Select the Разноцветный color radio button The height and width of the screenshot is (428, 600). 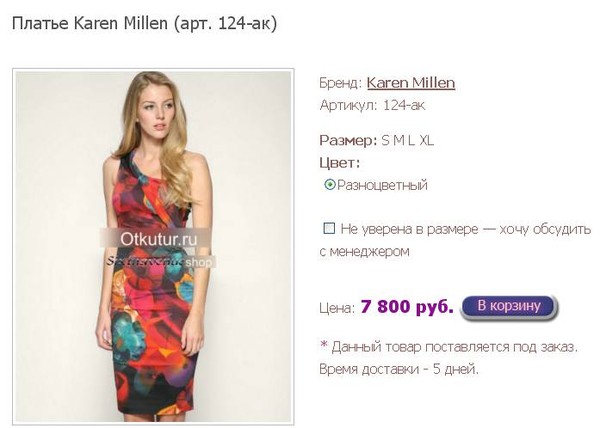pyautogui.click(x=329, y=185)
